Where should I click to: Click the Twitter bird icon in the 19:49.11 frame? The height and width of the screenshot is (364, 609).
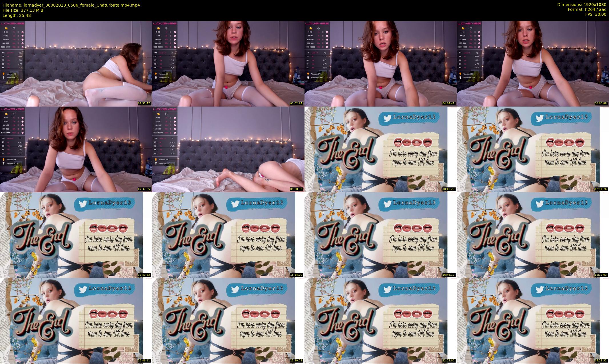[83, 290]
